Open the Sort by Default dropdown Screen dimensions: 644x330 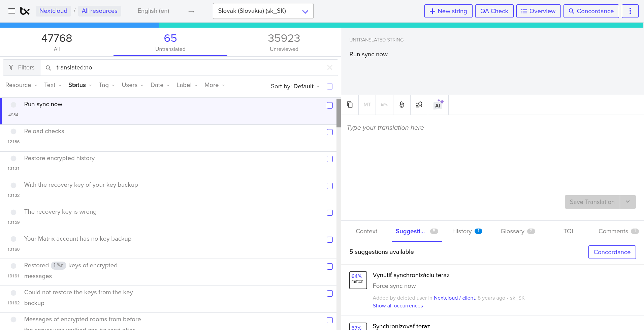point(295,86)
